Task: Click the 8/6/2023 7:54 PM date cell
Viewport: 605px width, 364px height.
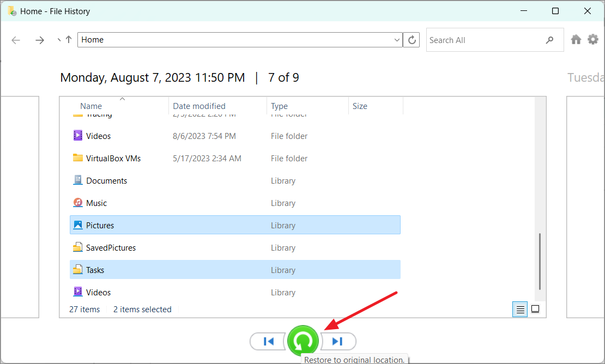Action: click(204, 136)
